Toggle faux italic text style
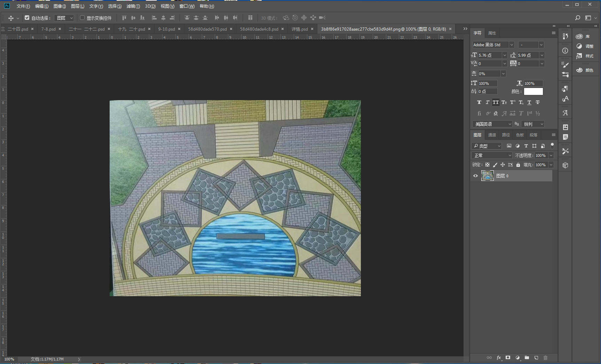 click(488, 103)
